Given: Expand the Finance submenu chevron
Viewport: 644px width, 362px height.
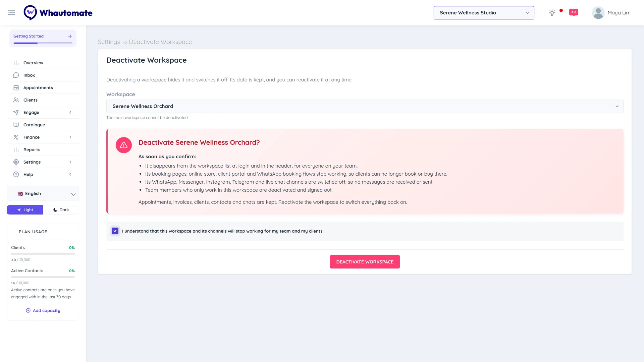Looking at the screenshot, I should point(70,137).
